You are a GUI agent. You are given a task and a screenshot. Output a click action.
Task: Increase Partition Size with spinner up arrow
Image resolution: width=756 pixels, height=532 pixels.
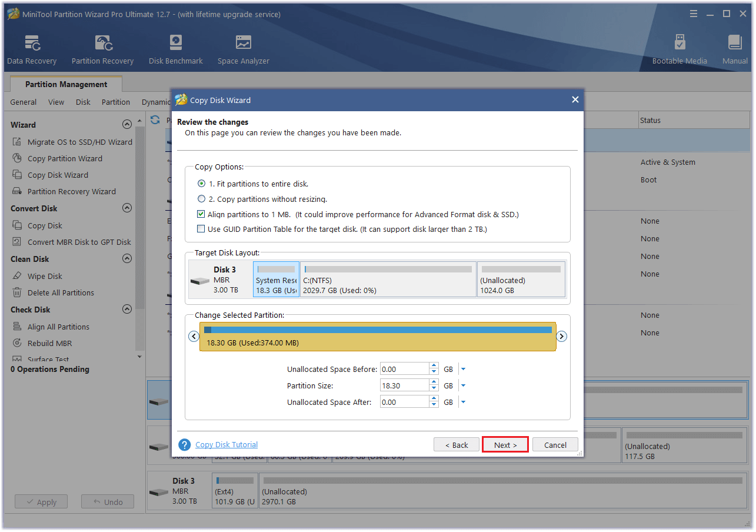(x=434, y=383)
